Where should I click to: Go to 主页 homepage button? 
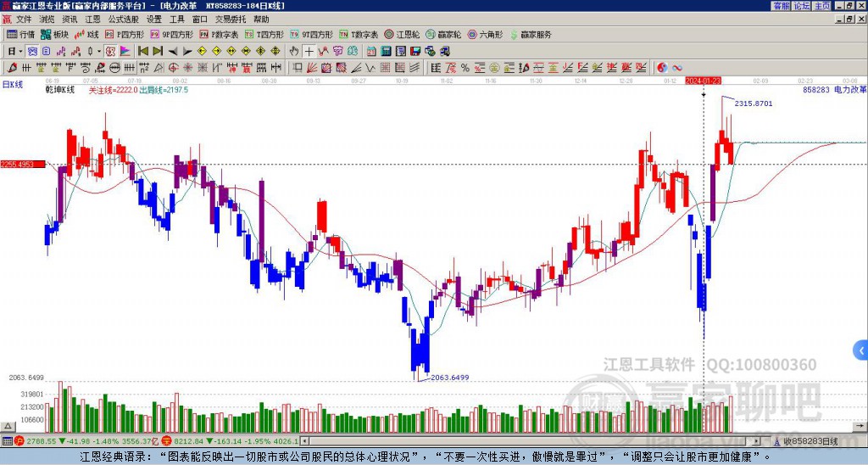pyautogui.click(x=822, y=6)
